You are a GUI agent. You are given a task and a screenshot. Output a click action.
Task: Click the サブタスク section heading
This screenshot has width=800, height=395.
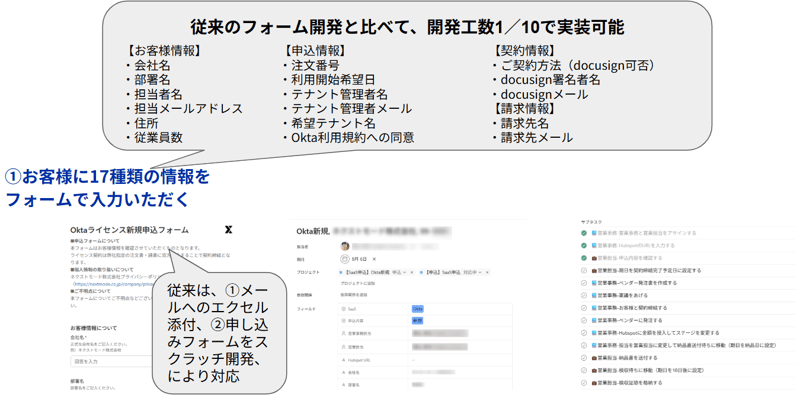click(591, 222)
